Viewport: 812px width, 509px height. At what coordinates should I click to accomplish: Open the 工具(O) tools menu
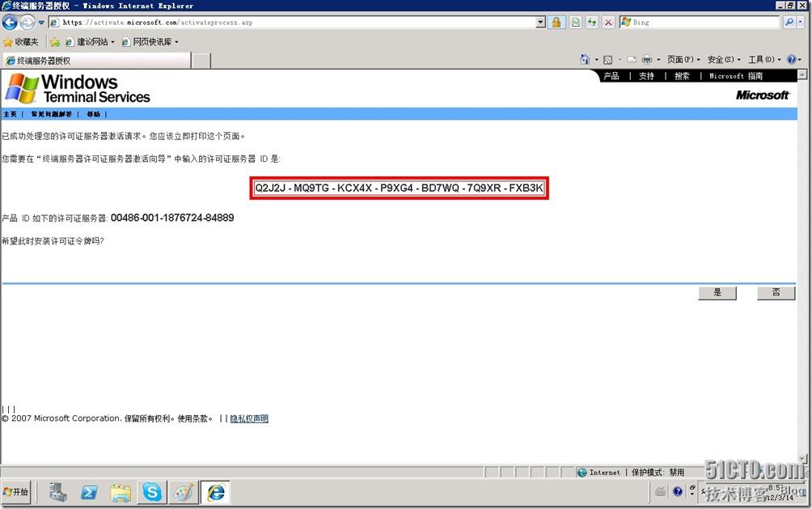[x=764, y=60]
